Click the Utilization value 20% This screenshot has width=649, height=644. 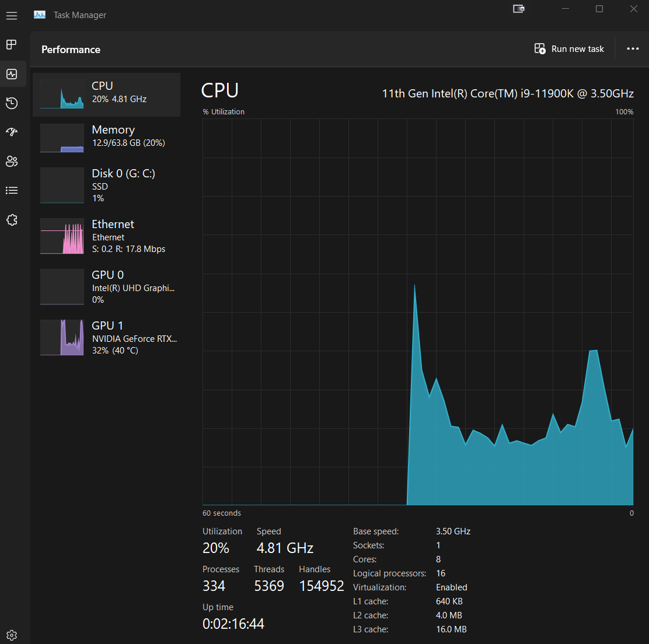[x=215, y=548]
